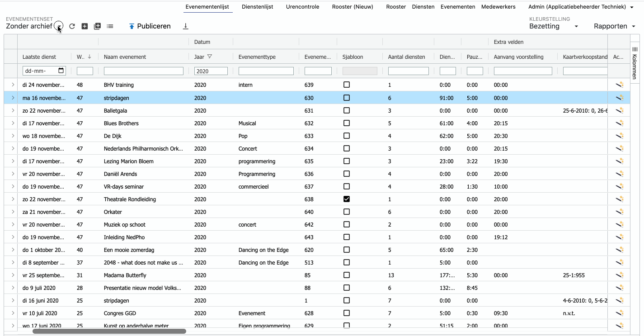This screenshot has height=336, width=644.
Task: Click the action wand icon for VR-days seminar
Action: [x=619, y=186]
